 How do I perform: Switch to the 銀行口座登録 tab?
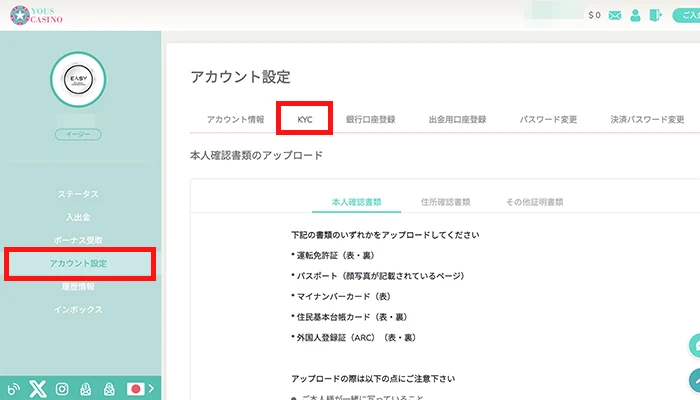371,120
